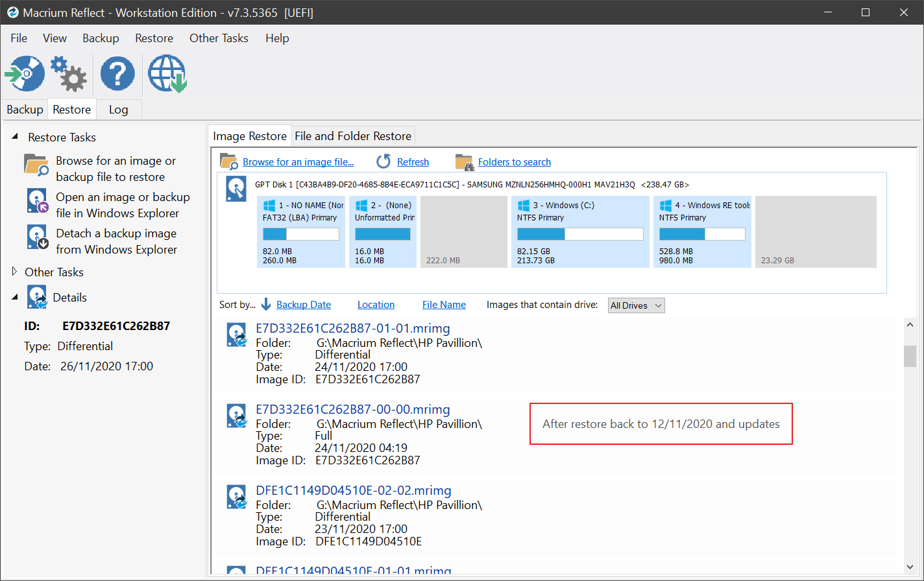Click the image icon for E7D332E61C262B87-01-01.mrimg
The height and width of the screenshot is (581, 924).
pos(236,335)
